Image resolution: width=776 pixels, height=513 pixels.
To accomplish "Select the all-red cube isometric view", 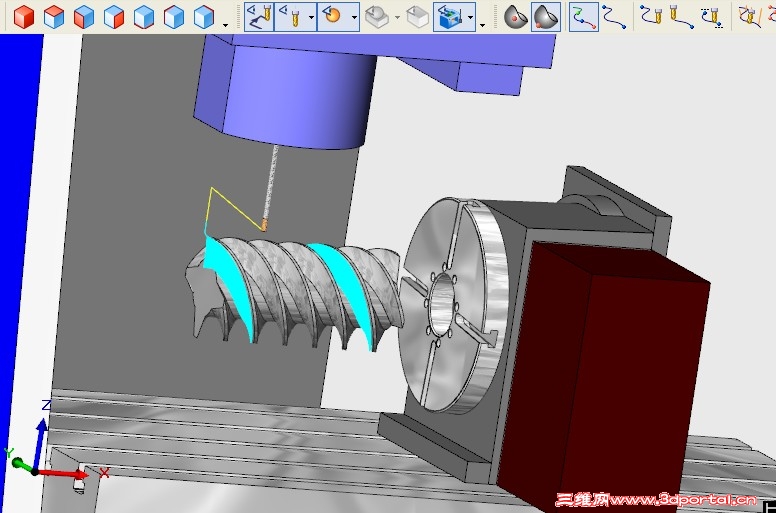I will (23, 16).
